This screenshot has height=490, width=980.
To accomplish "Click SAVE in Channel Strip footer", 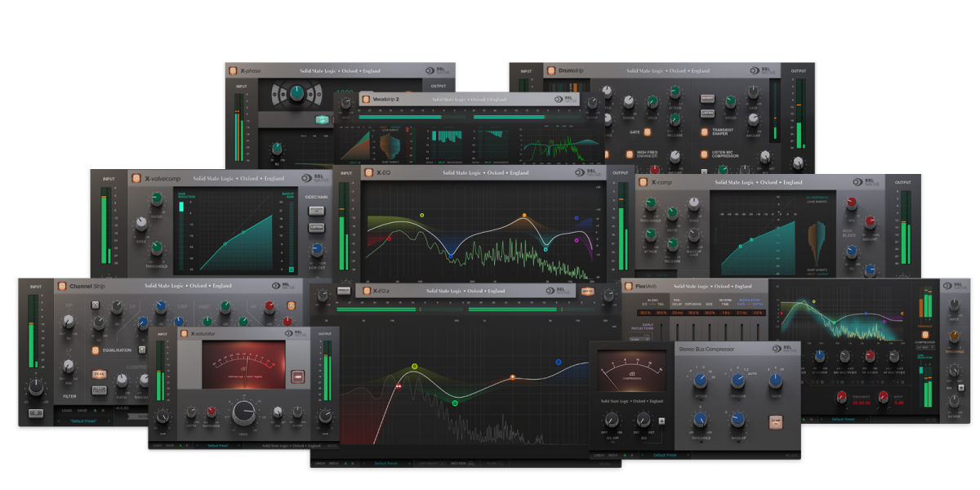I will pyautogui.click(x=82, y=410).
